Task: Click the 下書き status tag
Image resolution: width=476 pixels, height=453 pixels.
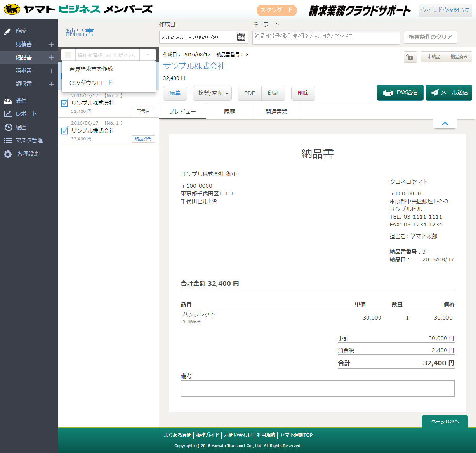Action: [143, 111]
